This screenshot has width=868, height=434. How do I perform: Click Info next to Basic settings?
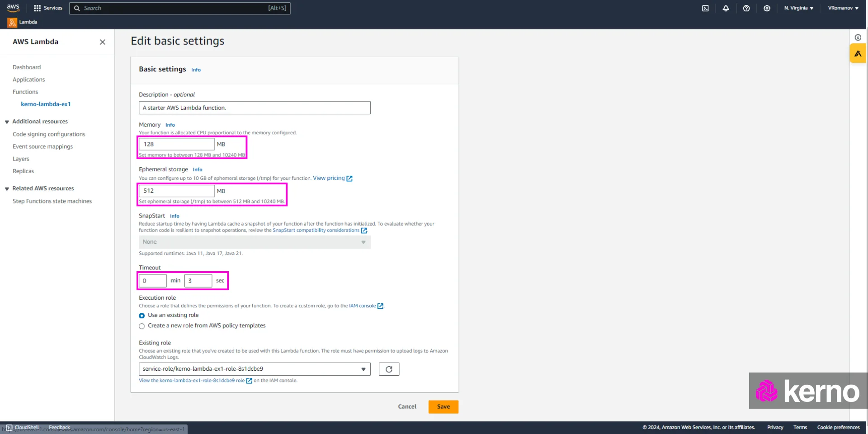click(x=196, y=70)
